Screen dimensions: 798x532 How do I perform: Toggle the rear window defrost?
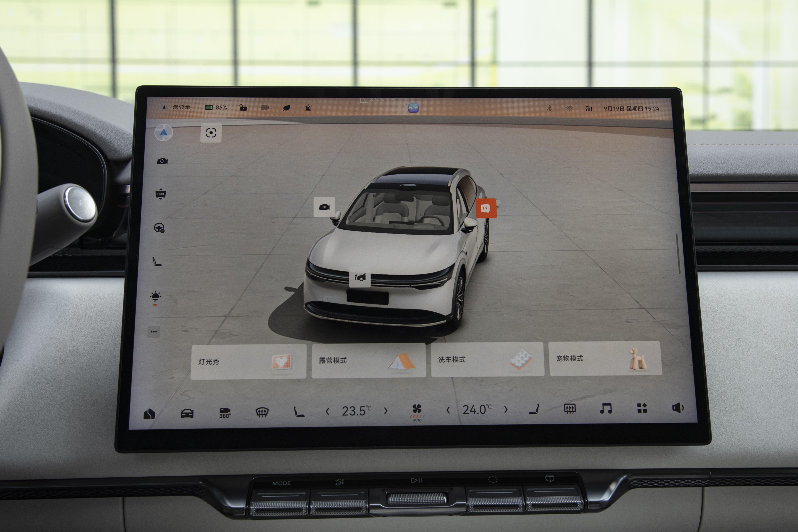click(570, 408)
